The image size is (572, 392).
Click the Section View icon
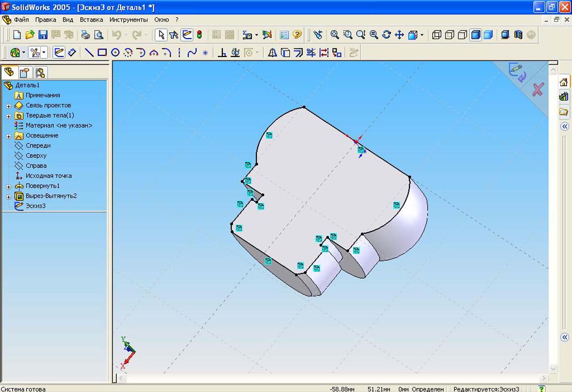tap(518, 35)
